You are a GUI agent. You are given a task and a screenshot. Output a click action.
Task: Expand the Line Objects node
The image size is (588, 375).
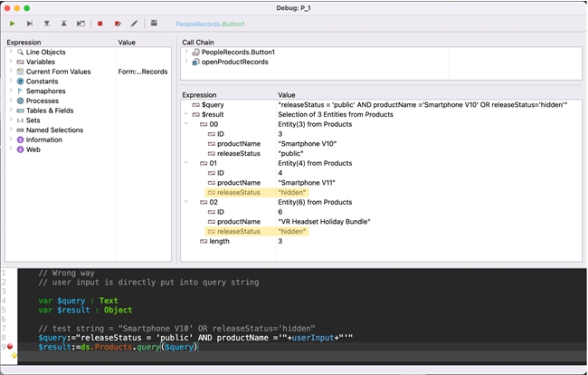[11, 53]
